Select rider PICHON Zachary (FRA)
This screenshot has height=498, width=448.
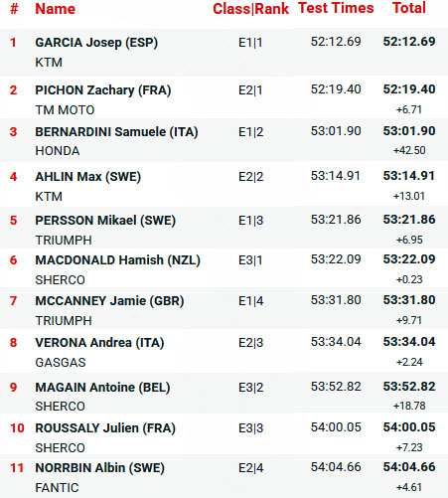(103, 90)
